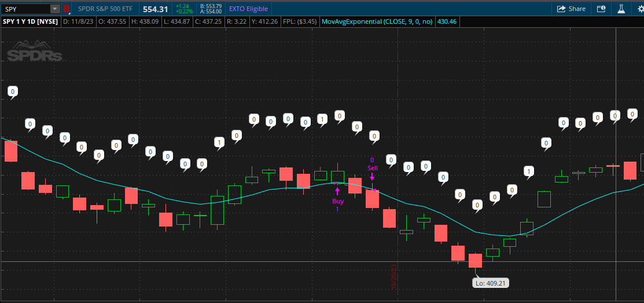The image size is (644, 303).
Task: Select the SPY 1 Y 1D [NYSE] chart label
Action: tap(31, 22)
